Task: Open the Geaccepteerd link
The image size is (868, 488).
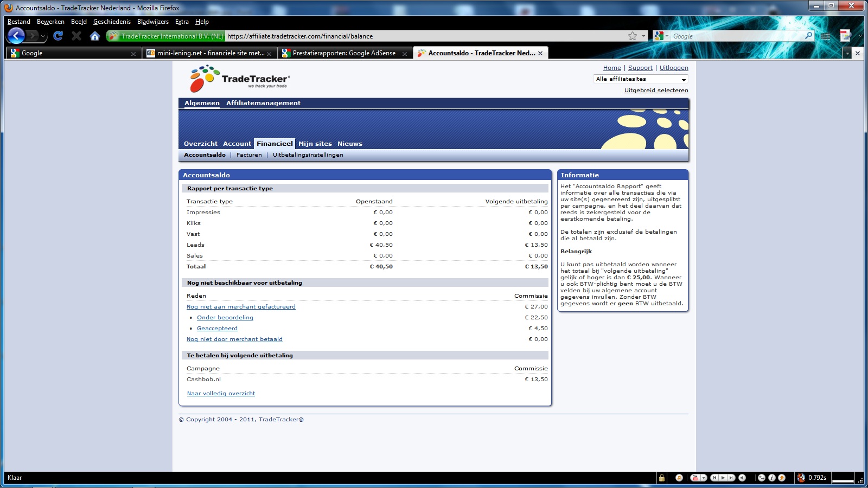Action: coord(217,329)
